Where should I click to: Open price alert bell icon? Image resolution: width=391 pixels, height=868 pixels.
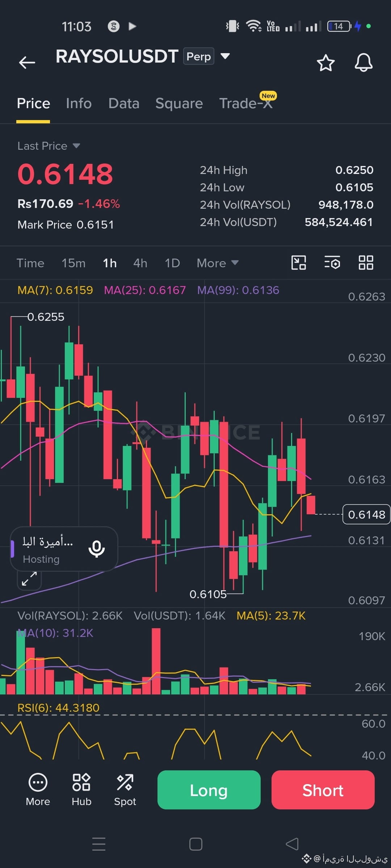363,63
